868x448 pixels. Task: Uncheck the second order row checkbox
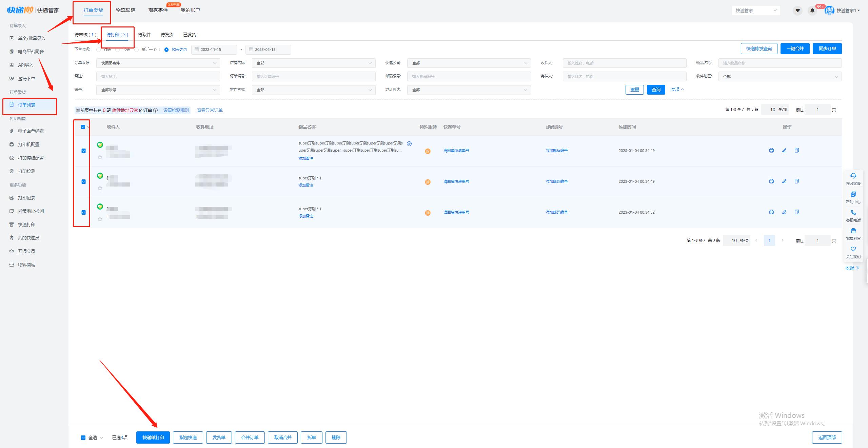(x=84, y=181)
